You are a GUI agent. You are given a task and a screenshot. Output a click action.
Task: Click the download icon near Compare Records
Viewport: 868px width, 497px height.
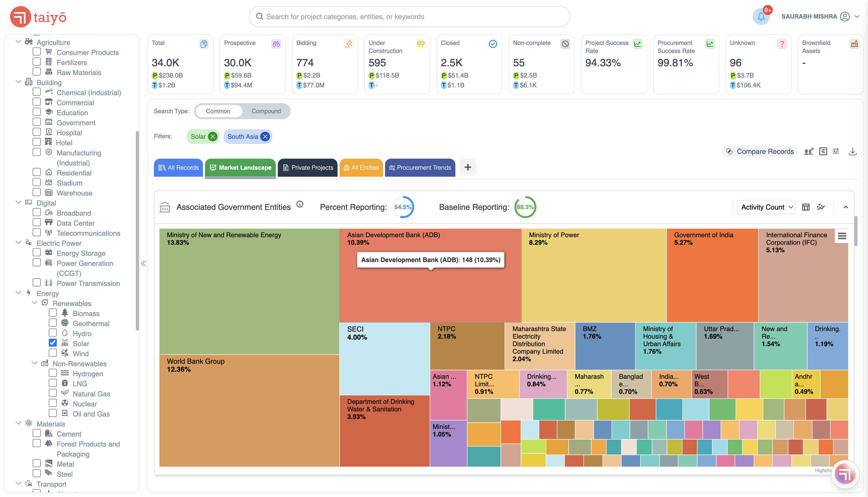coord(852,151)
